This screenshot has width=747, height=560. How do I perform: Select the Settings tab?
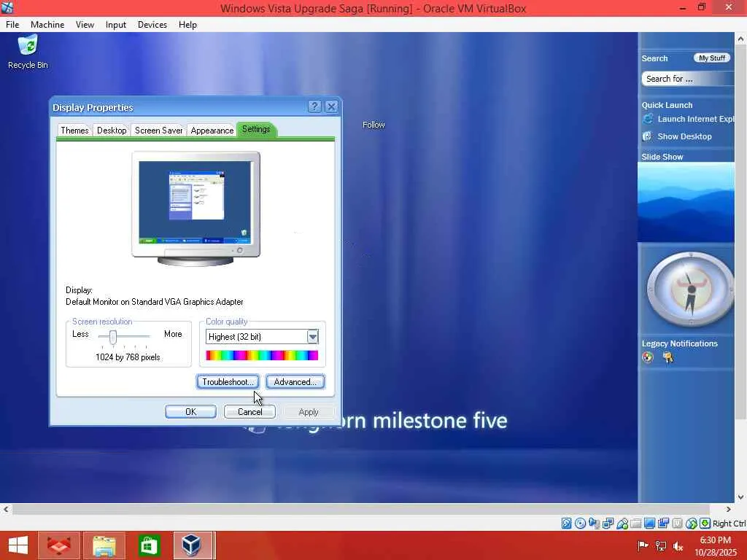[x=256, y=129]
